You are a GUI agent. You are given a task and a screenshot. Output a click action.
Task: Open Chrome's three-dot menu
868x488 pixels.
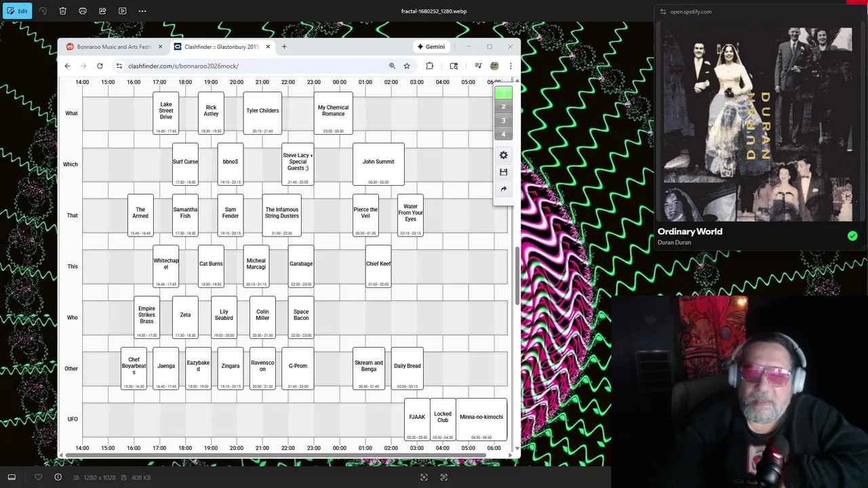point(511,66)
